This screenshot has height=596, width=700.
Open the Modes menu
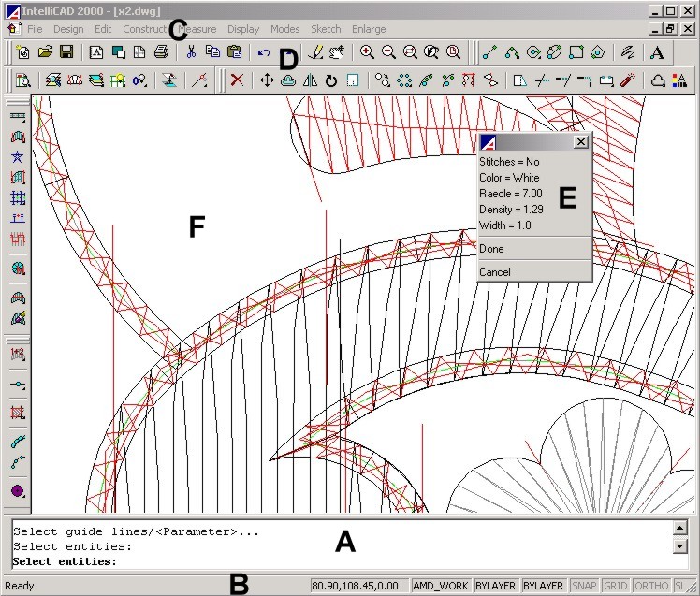pos(284,30)
